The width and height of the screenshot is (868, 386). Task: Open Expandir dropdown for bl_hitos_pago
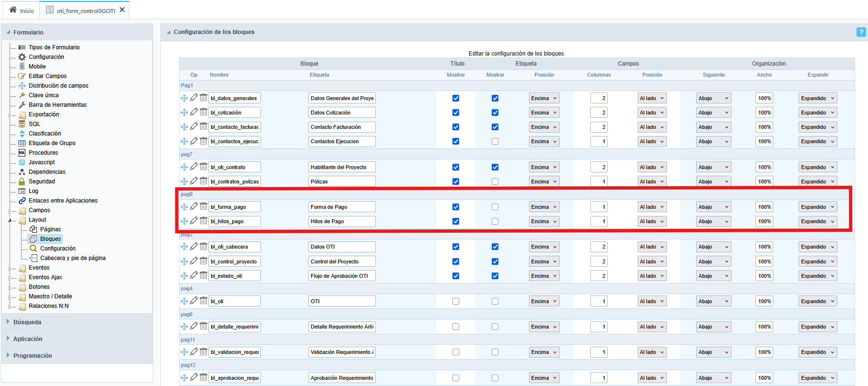pyautogui.click(x=818, y=221)
